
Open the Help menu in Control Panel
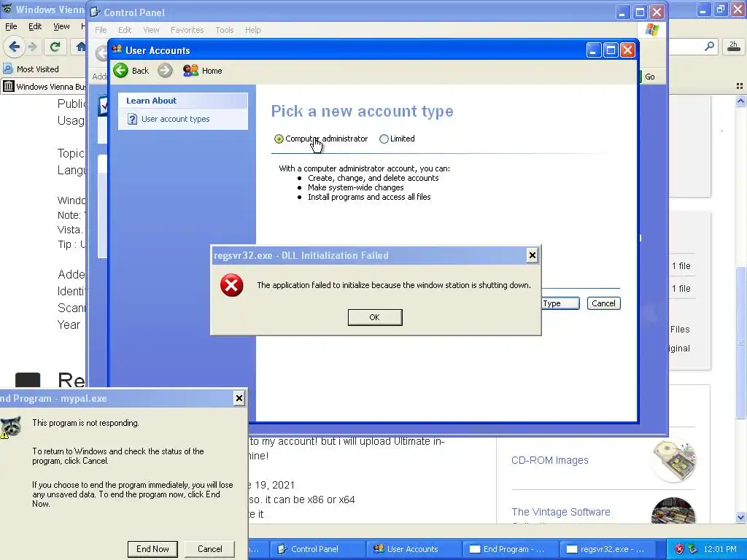[x=252, y=30]
